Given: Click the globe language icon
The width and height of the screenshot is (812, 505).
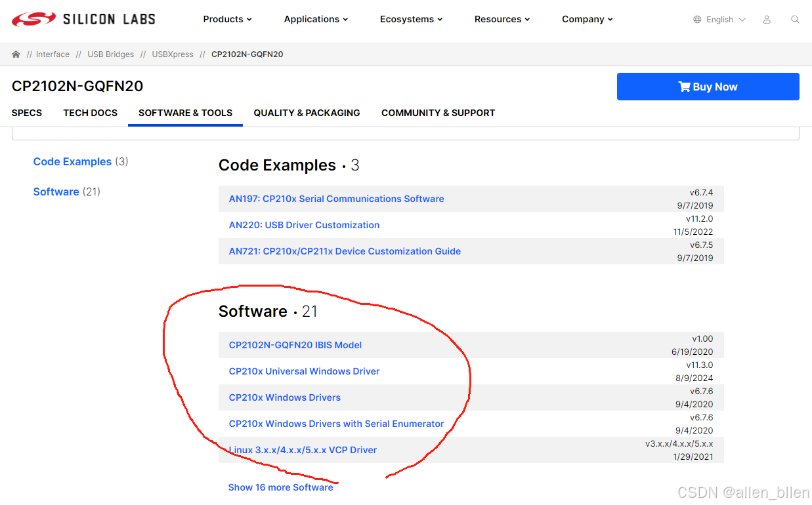Looking at the screenshot, I should [x=697, y=20].
